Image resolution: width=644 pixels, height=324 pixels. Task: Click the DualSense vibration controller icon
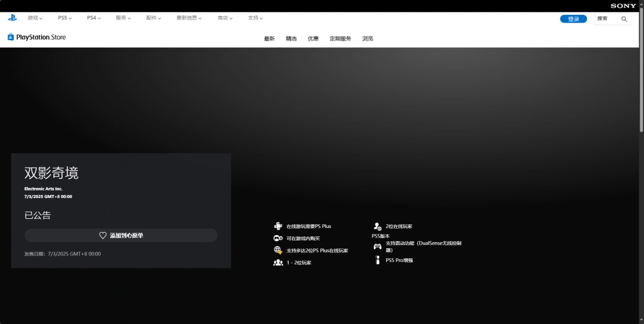point(377,246)
